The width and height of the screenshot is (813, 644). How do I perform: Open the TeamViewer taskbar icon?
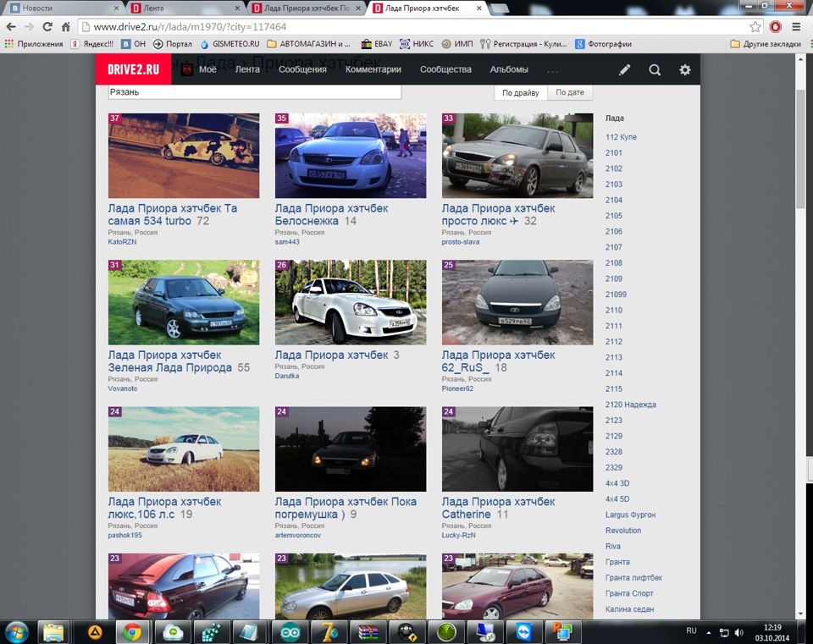[x=524, y=632]
